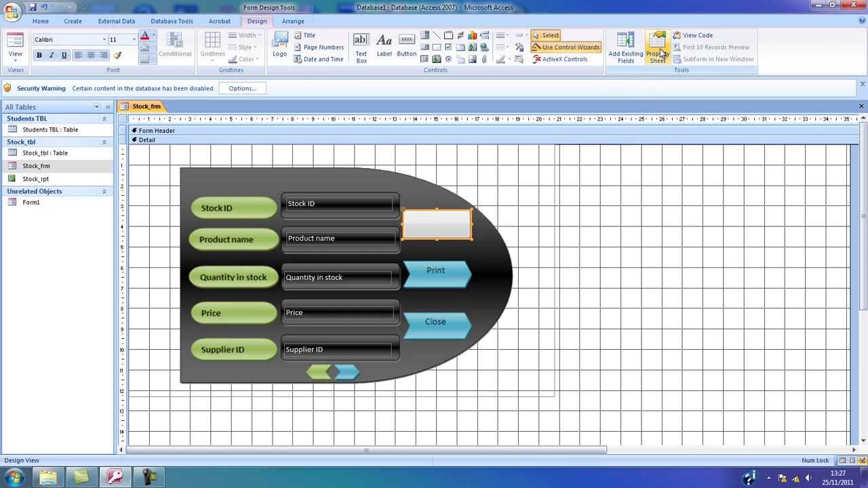Viewport: 868px width, 488px height.
Task: Toggle underline formatting
Action: pyautogui.click(x=64, y=56)
